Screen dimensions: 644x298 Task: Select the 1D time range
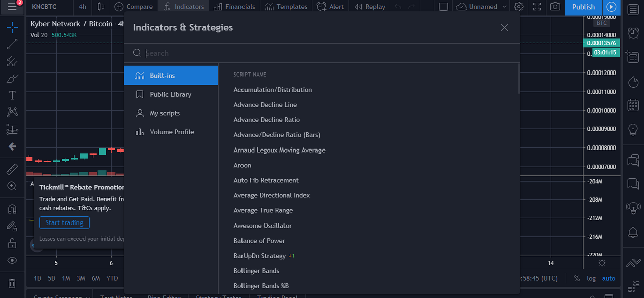click(x=38, y=278)
